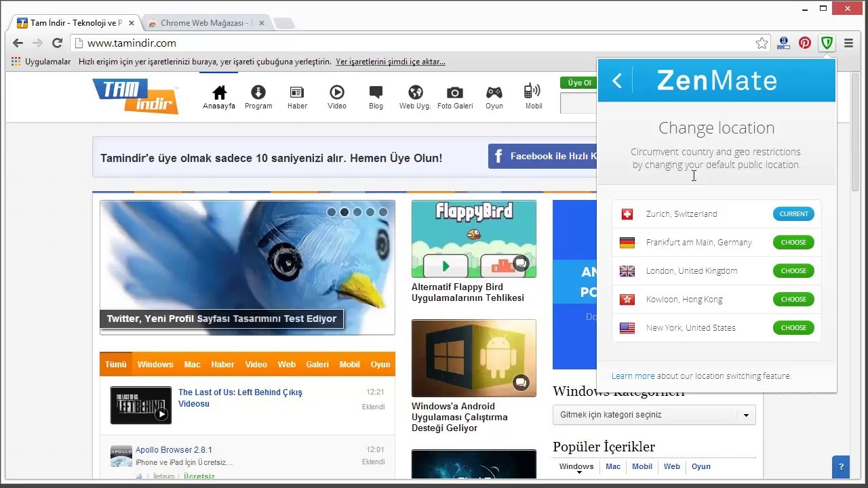The width and height of the screenshot is (868, 488).
Task: Choose New York, United States location
Action: click(793, 328)
